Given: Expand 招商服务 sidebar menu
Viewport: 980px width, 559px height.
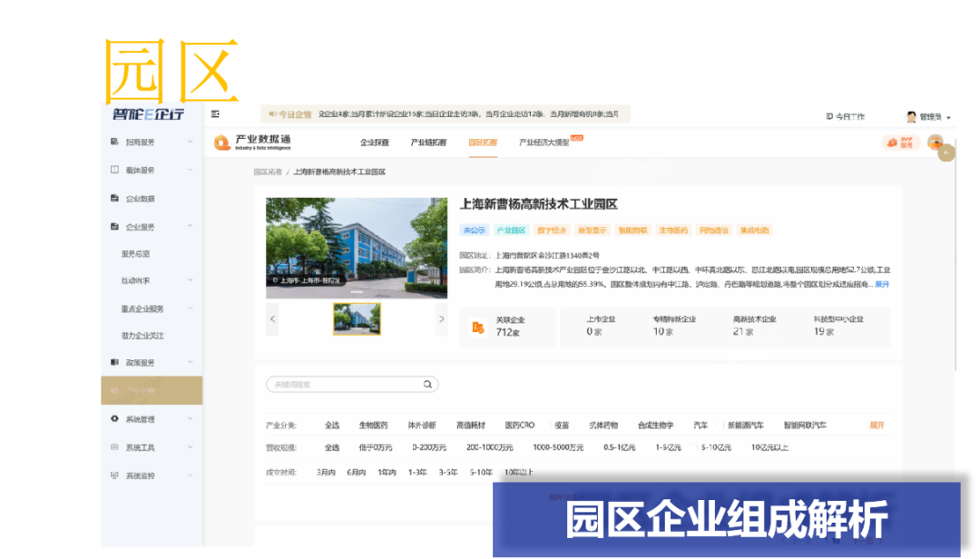Looking at the screenshot, I should point(190,142).
